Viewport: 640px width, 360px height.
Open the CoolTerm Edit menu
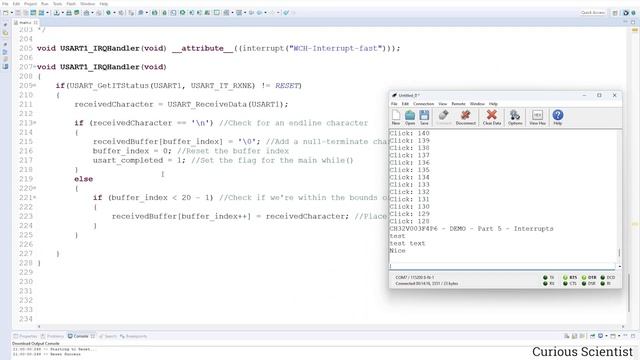click(405, 104)
